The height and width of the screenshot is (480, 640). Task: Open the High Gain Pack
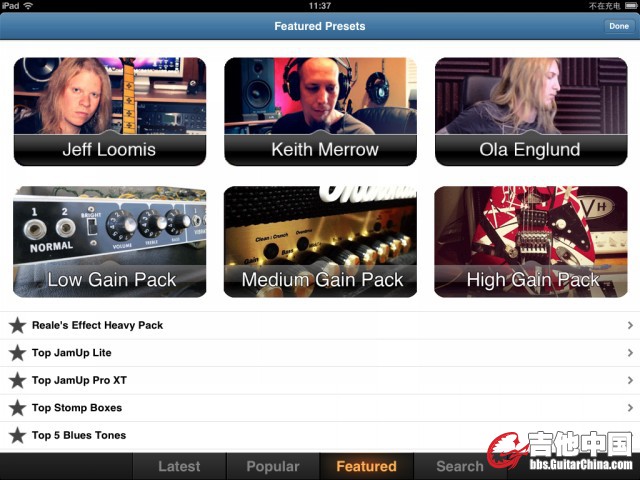pyautogui.click(x=531, y=242)
